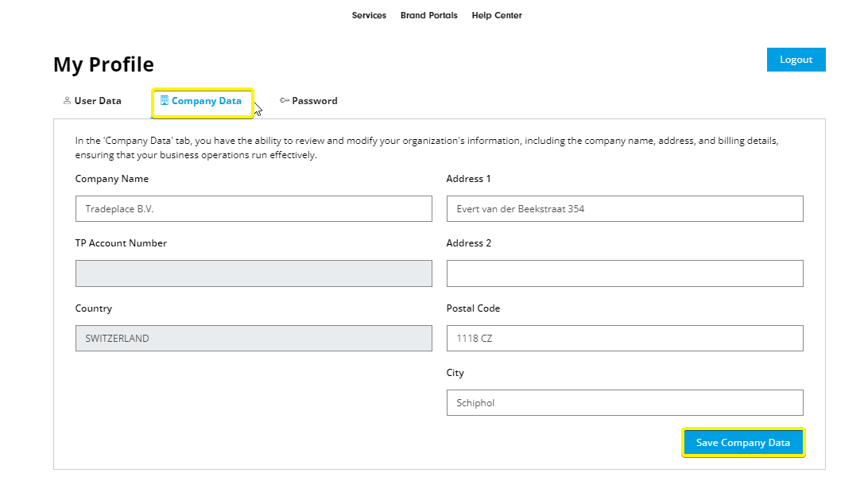Click the 'Country' label
Image resolution: width=868 pixels, height=477 pixels.
(94, 308)
